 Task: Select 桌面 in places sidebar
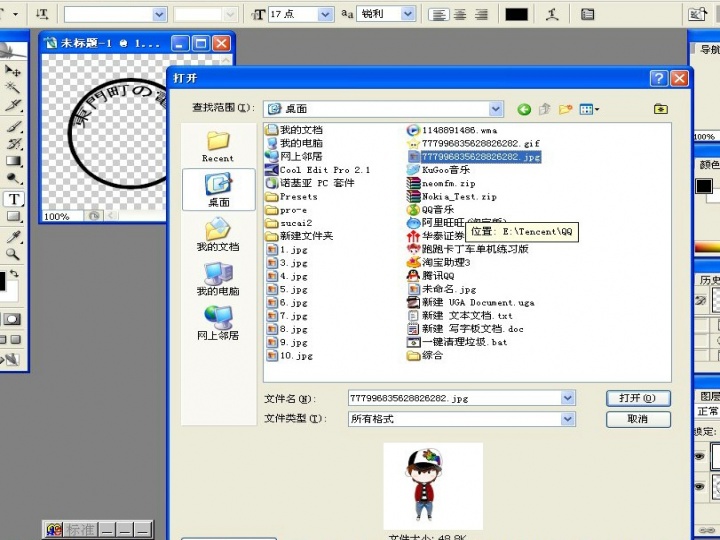tap(219, 189)
